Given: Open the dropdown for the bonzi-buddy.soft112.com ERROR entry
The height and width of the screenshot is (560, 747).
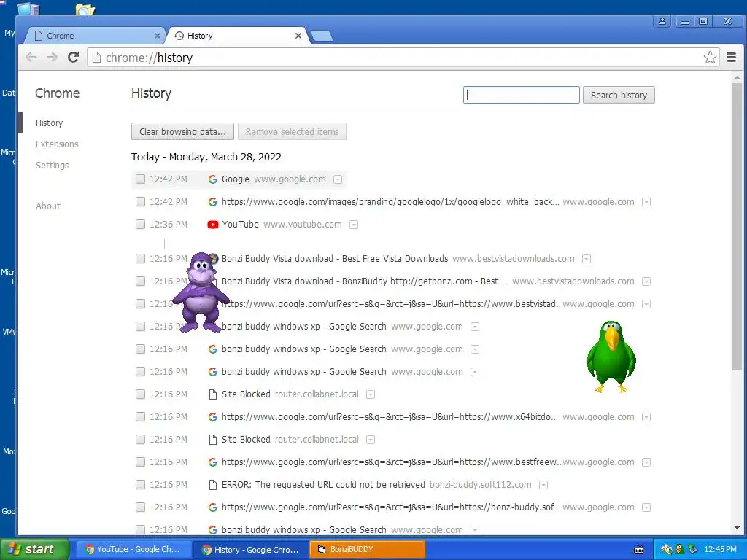Looking at the screenshot, I should click(x=543, y=485).
